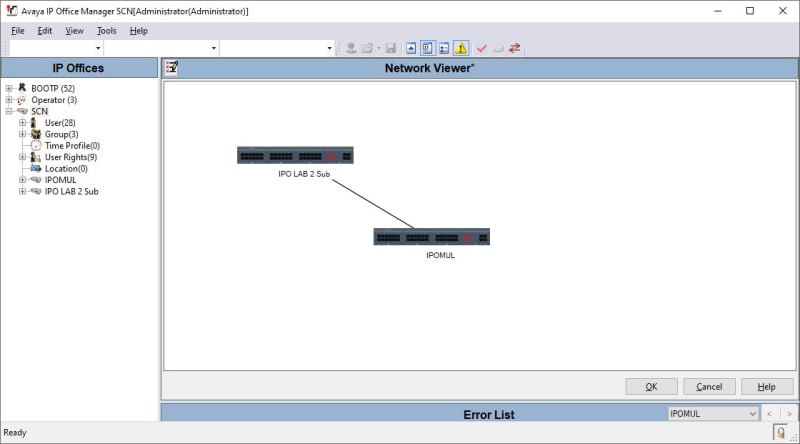Toggle the collapse all groups toolbar icon
The width and height of the screenshot is (800, 444).
click(x=411, y=48)
